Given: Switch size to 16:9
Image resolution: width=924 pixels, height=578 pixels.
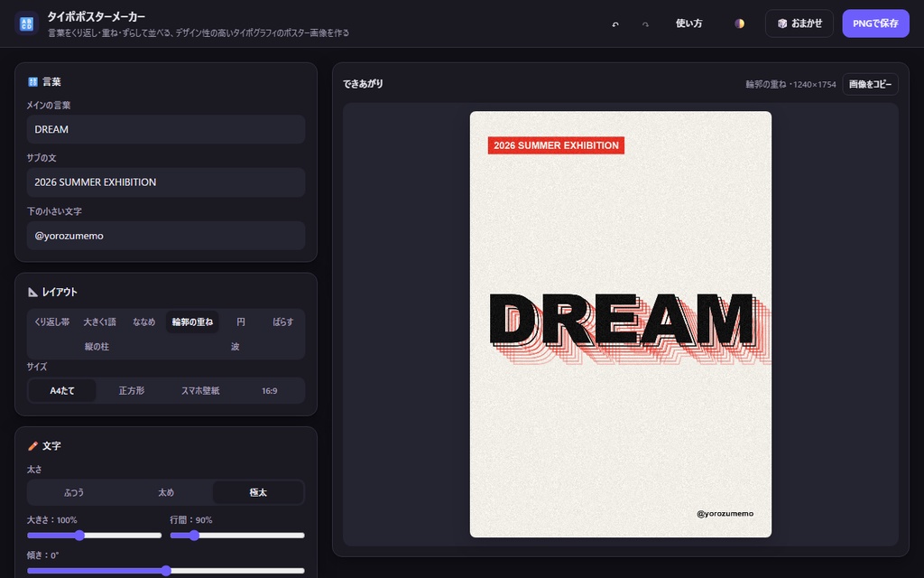Looking at the screenshot, I should click(269, 390).
